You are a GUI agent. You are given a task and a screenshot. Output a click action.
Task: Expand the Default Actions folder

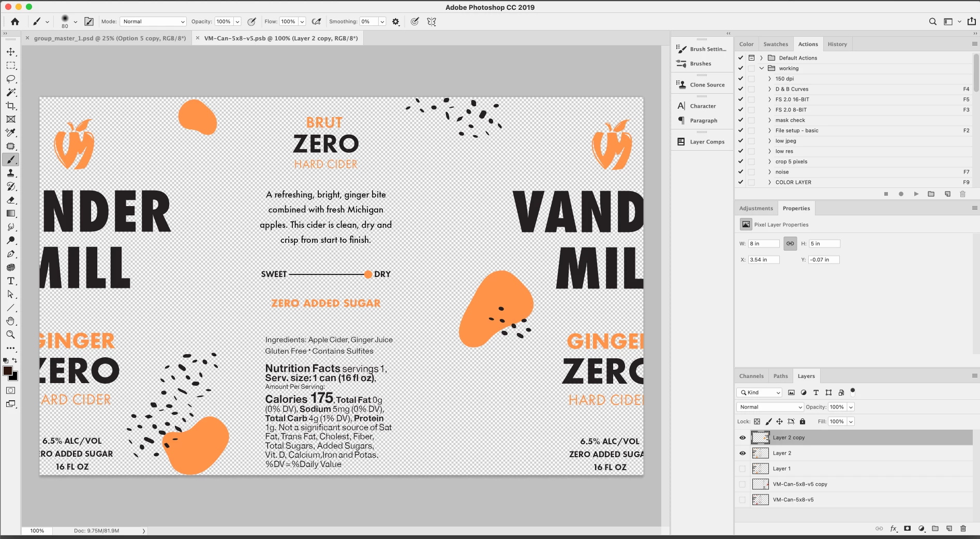point(761,58)
